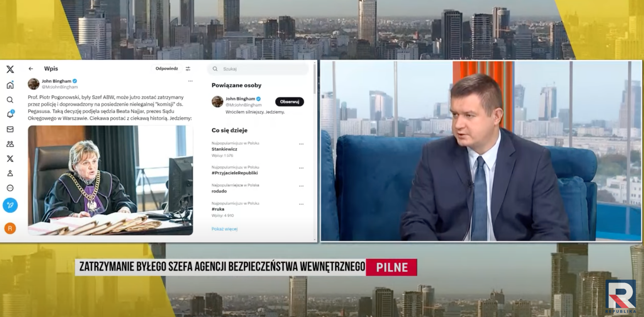Open the #ruka trending hashtag
The width and height of the screenshot is (644, 317).
218,209
